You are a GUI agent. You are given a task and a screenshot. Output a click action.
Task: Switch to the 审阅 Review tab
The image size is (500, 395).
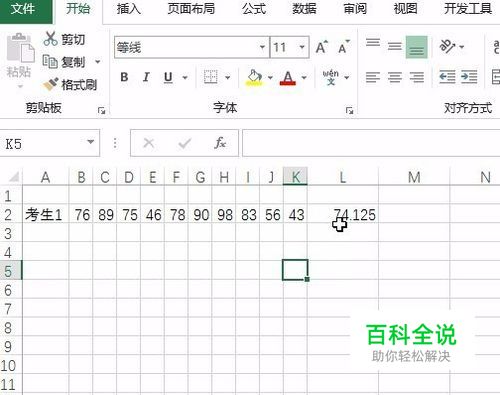click(x=355, y=9)
